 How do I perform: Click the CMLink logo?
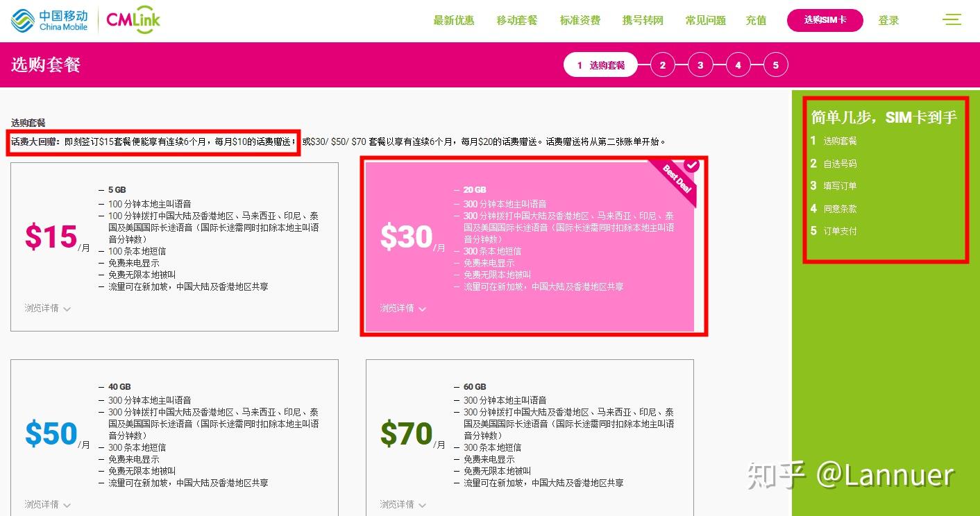[133, 21]
